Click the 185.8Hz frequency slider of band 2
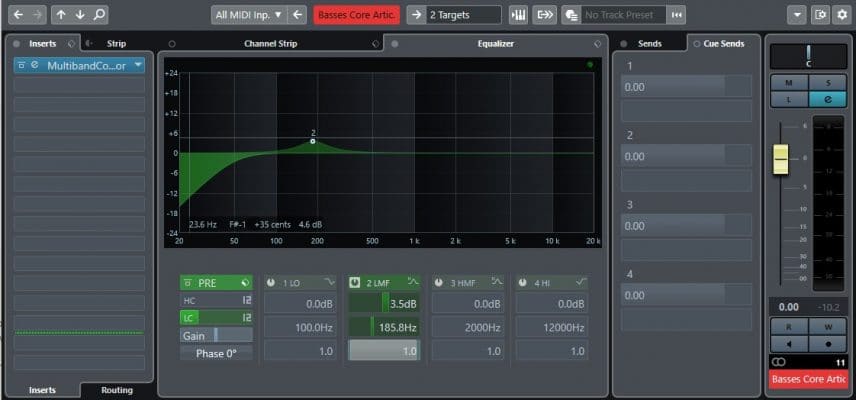This screenshot has height=400, width=856. pyautogui.click(x=384, y=327)
